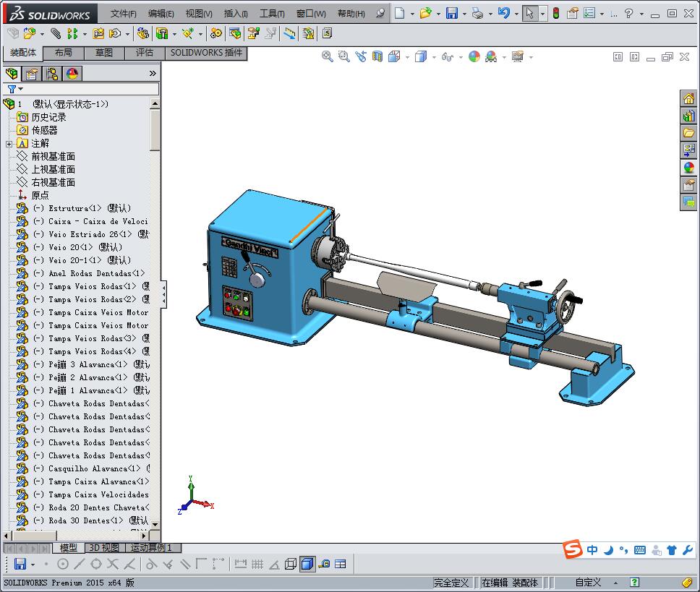Click the Zoom to Fit magnifier icon

pos(327,56)
